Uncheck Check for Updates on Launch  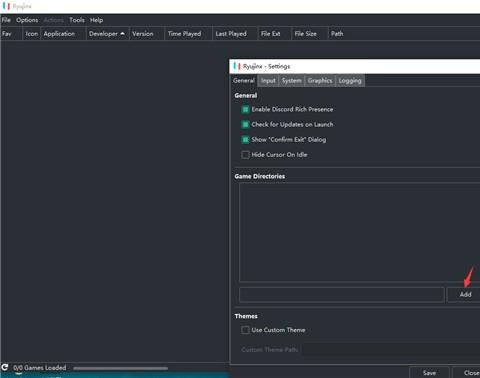[245, 124]
